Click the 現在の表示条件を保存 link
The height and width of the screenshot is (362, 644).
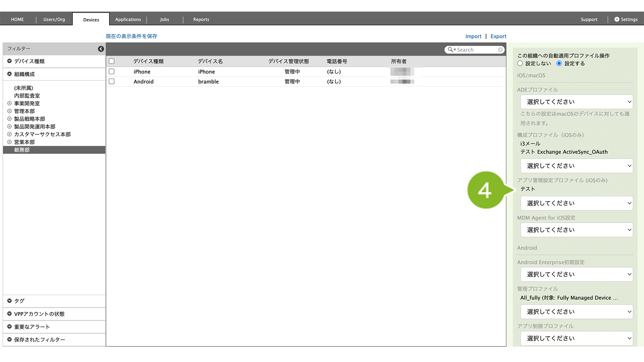coord(131,36)
